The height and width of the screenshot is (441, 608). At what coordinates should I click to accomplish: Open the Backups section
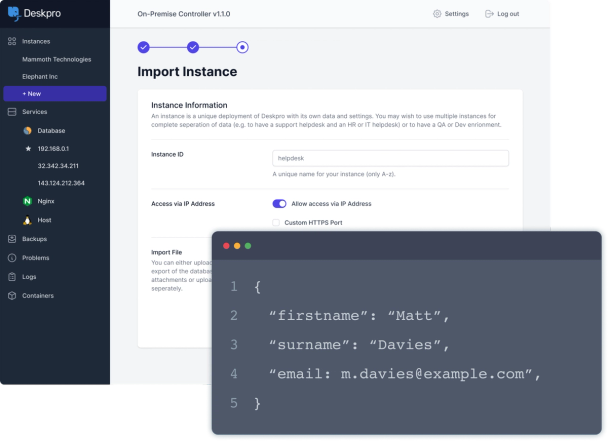coord(35,239)
